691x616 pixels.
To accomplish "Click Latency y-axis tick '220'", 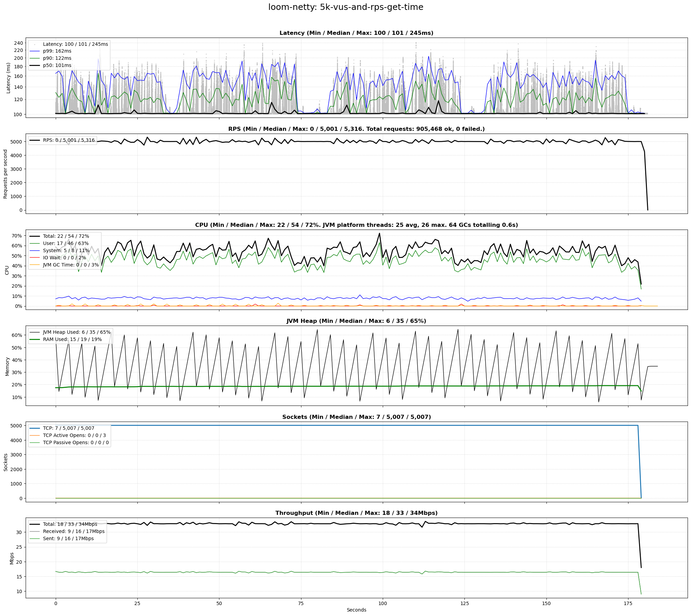I will pyautogui.click(x=18, y=50).
